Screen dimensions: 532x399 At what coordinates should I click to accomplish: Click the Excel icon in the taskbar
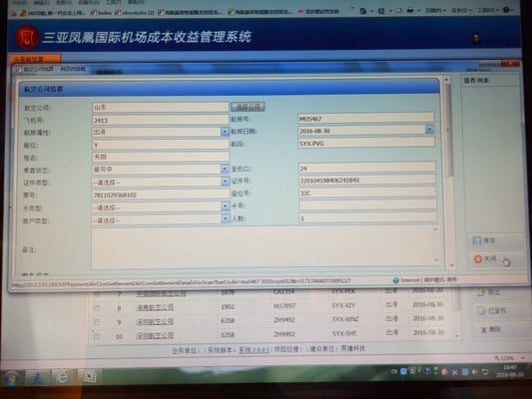pos(90,377)
